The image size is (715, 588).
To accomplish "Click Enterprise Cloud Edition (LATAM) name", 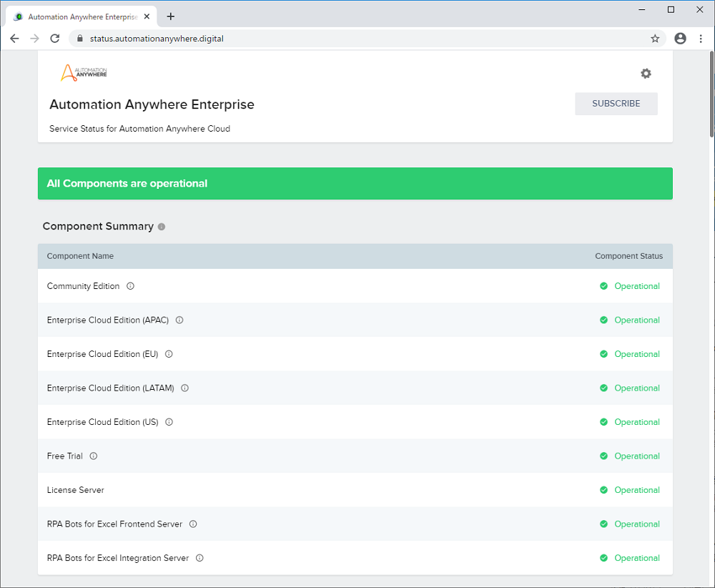I will click(x=110, y=388).
